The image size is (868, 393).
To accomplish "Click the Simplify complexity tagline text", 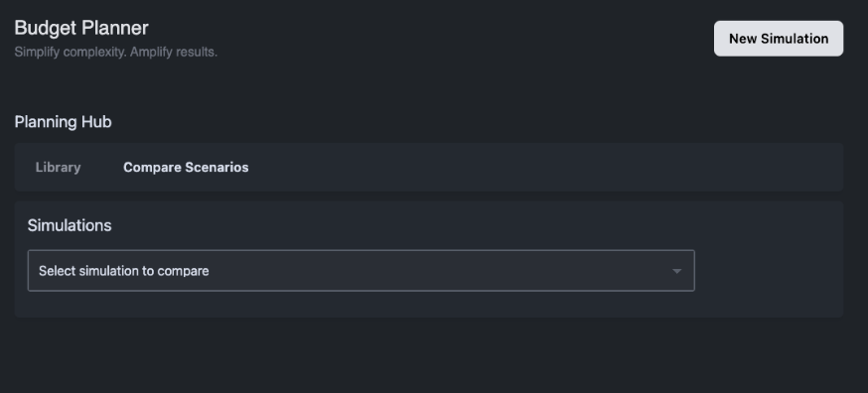I will pos(115,52).
